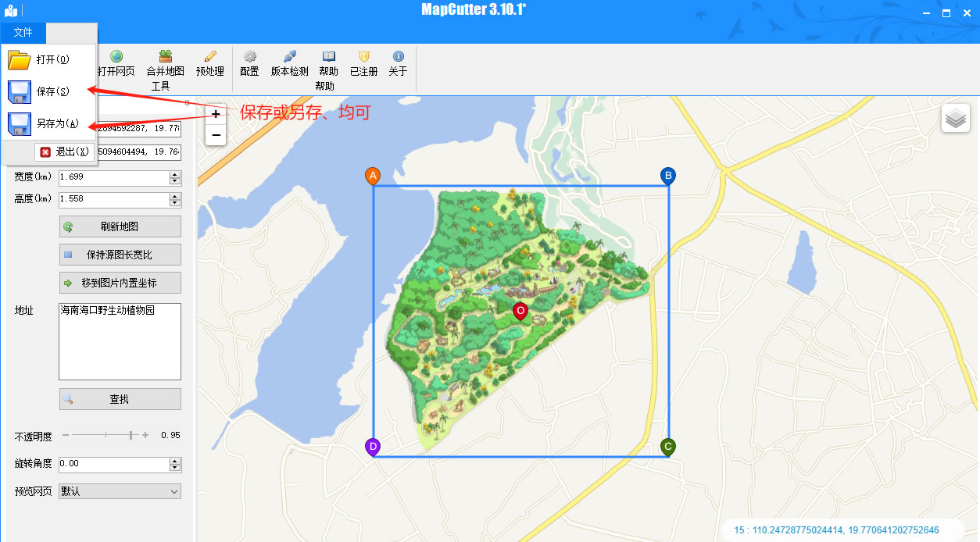980x542 pixels.
Task: Click the Registered shield icon
Action: point(363,57)
